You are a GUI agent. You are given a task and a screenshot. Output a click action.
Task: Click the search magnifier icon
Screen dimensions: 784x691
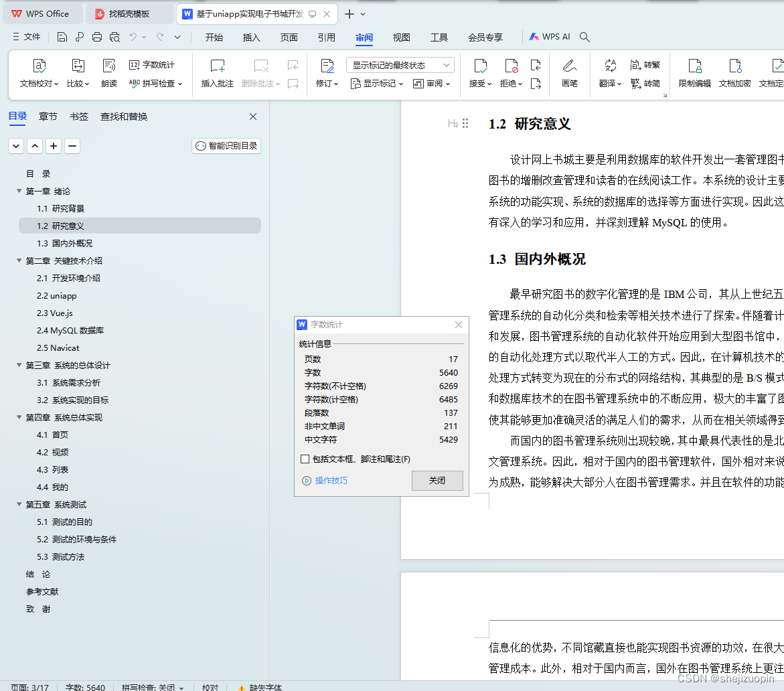pyautogui.click(x=584, y=37)
